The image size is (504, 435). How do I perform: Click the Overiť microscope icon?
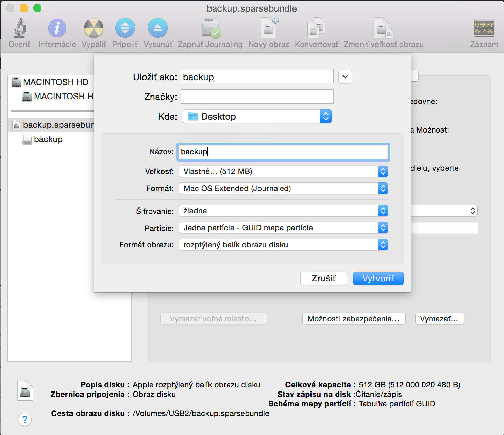coord(20,28)
